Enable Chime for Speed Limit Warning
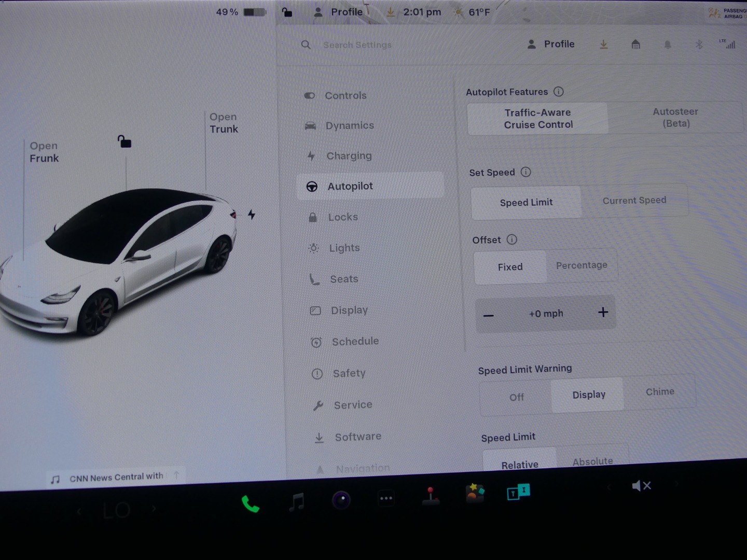The height and width of the screenshot is (560, 747). point(659,392)
